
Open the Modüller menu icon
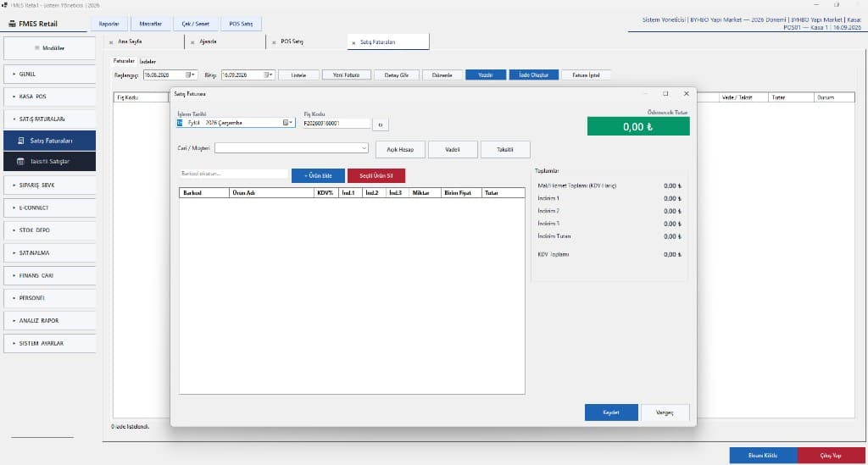(x=37, y=48)
